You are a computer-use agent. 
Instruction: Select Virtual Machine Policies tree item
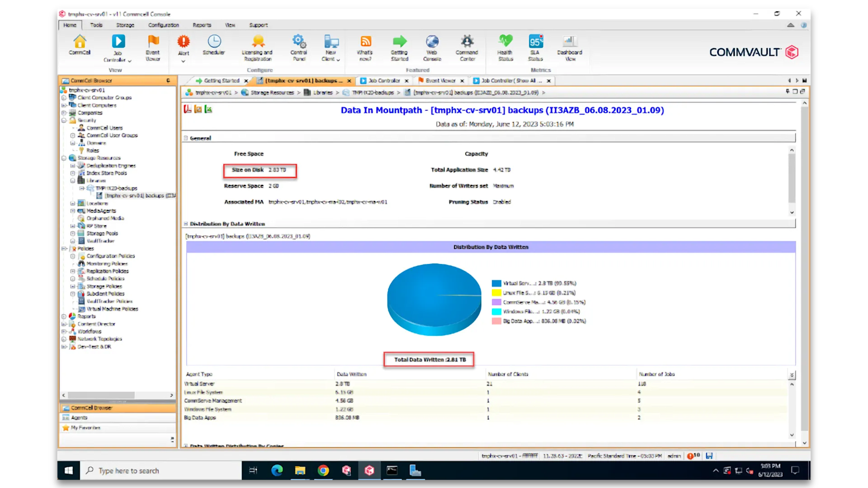click(x=112, y=309)
